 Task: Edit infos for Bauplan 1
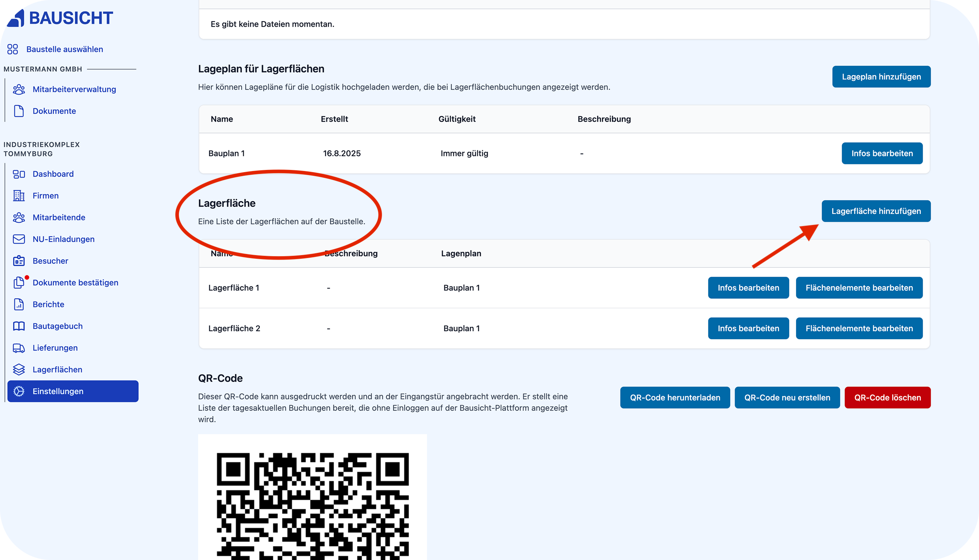tap(882, 153)
